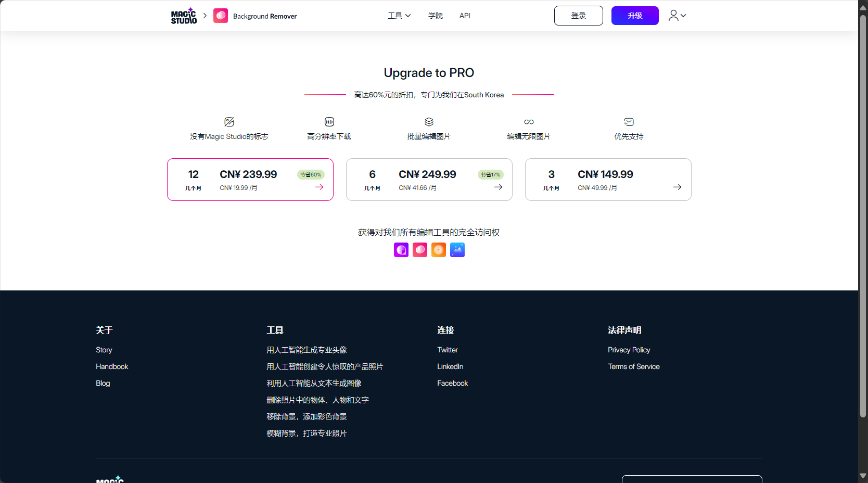The height and width of the screenshot is (483, 868).
Task: Open 用人工智能创建令人惊叹的产品照片 link
Action: 325,366
